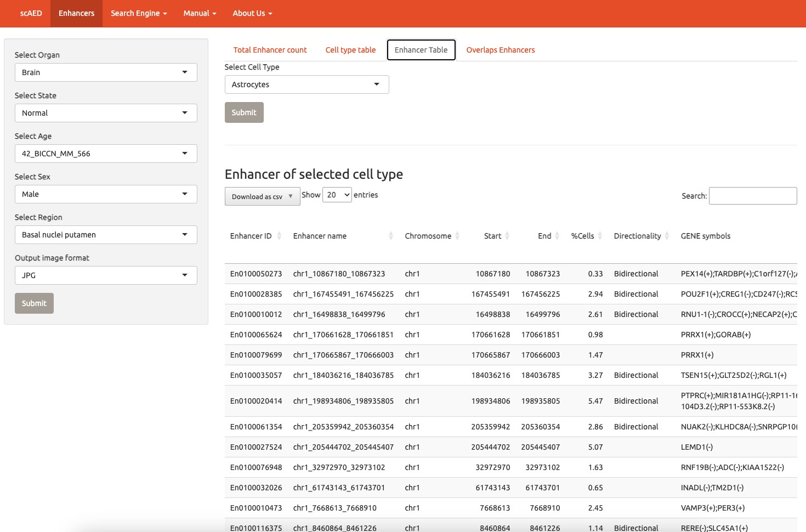Click %Cells value 3.27
806x532 pixels.
click(x=595, y=375)
